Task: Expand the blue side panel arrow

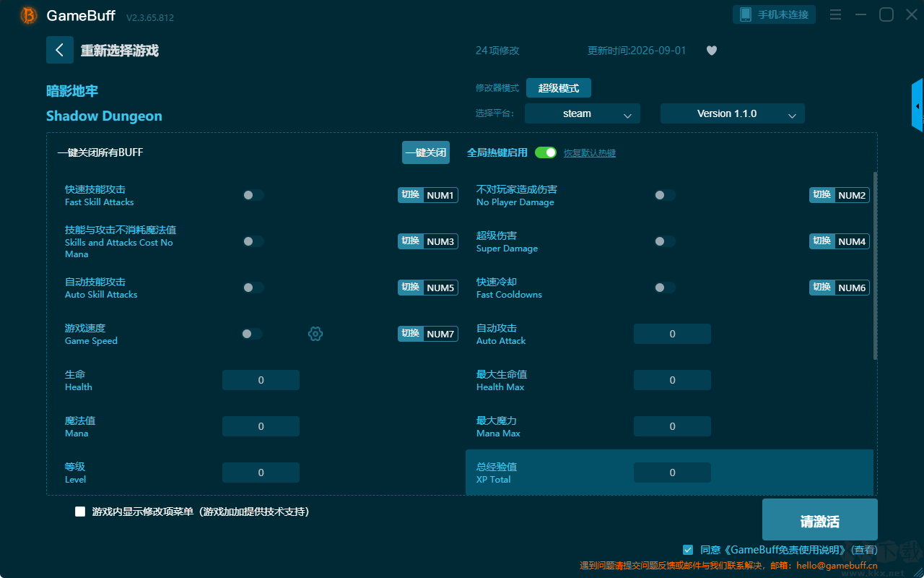Action: coord(918,105)
